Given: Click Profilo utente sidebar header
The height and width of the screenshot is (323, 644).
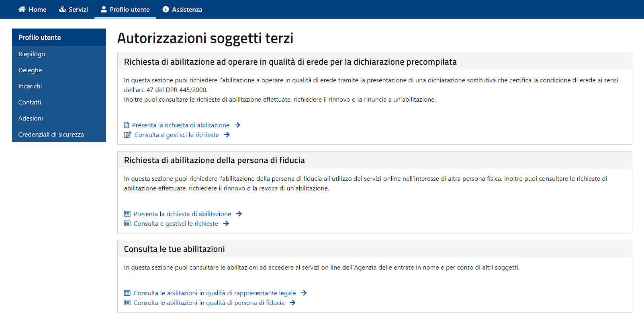Looking at the screenshot, I should [59, 37].
